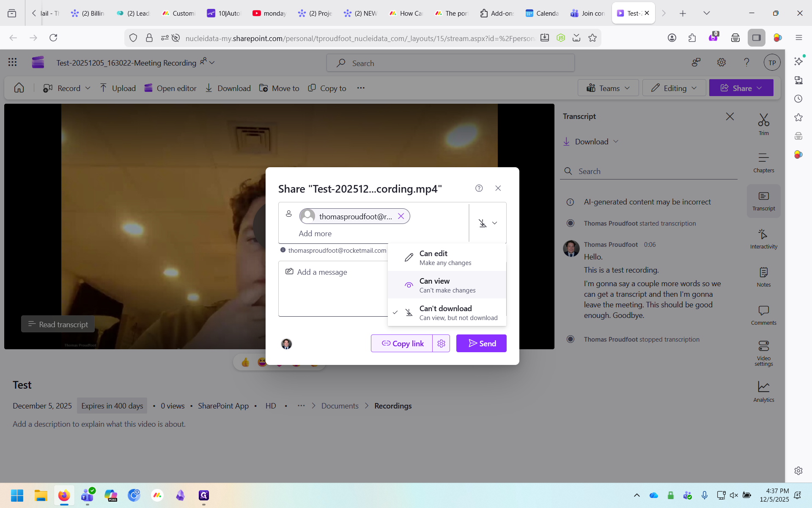812x508 pixels.
Task: Open the Interactivity panel
Action: click(x=763, y=239)
